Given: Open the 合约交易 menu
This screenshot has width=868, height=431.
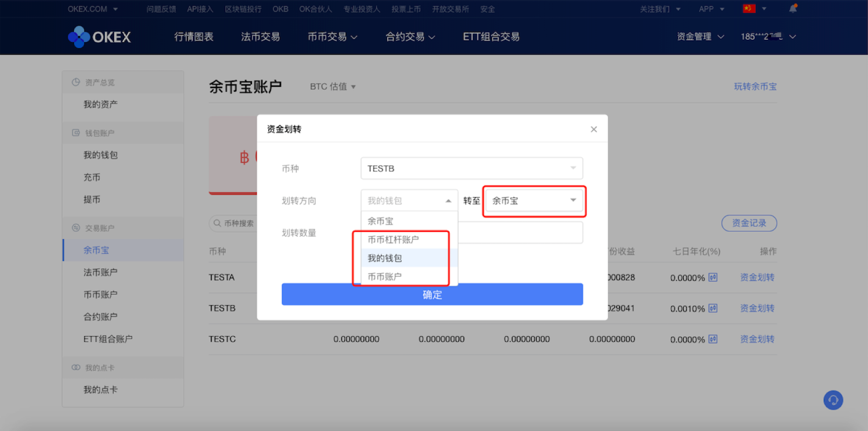Looking at the screenshot, I should coord(410,37).
